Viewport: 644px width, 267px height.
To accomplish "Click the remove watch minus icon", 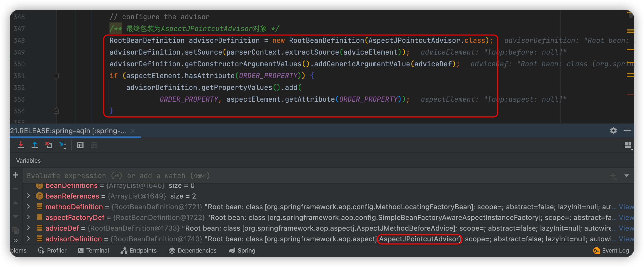I will tap(16, 189).
